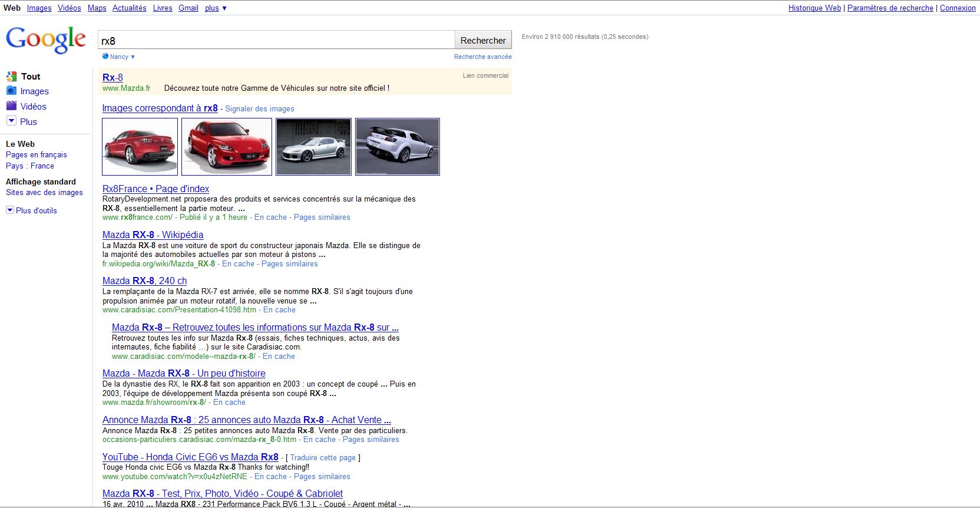Open the Vidéos icon in sidebar
Viewport: 980px width, 508px height.
(11, 106)
